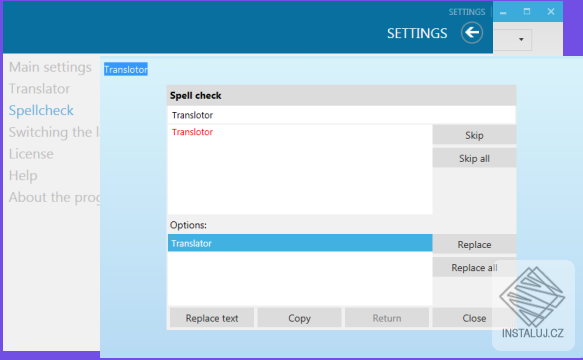Click the highlighted Translotor text at top
Viewport: 583px width, 360px height.
[126, 69]
